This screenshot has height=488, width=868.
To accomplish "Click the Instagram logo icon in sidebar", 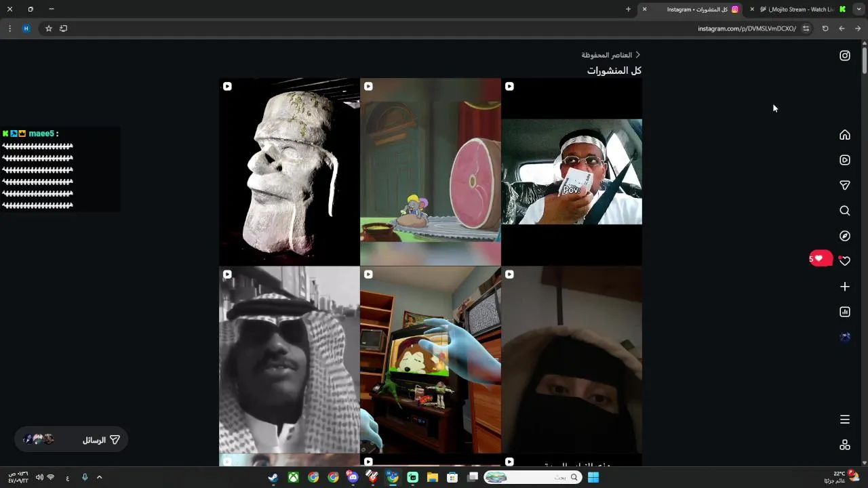I will [x=845, y=56].
